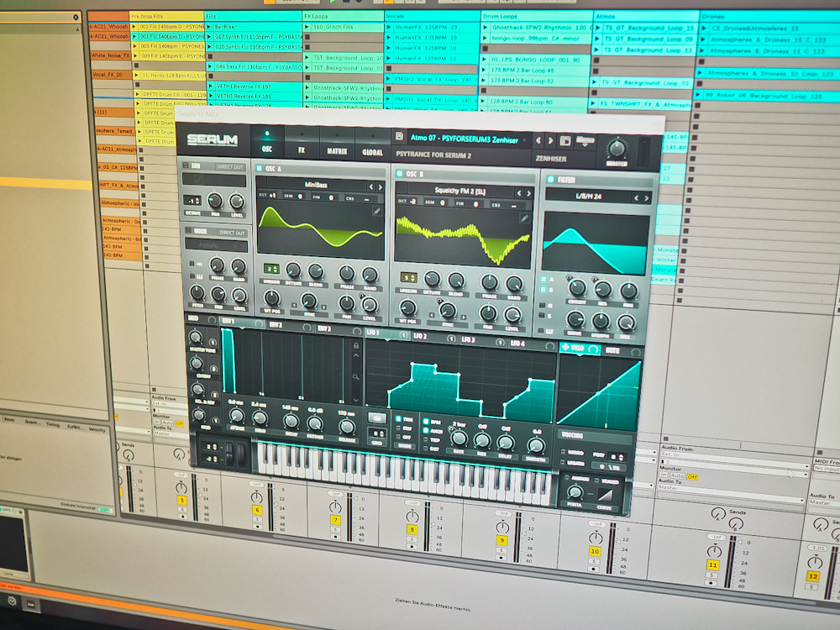Enable the SUB oscillator
Screen dimensions: 840x630
point(186,165)
